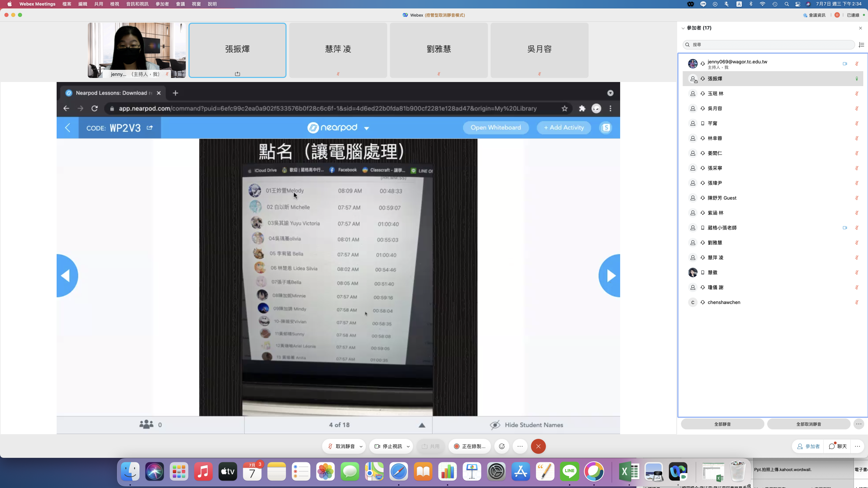Screen dimensions: 868x488
Task: Click the Nearpod share code icon
Action: click(150, 128)
